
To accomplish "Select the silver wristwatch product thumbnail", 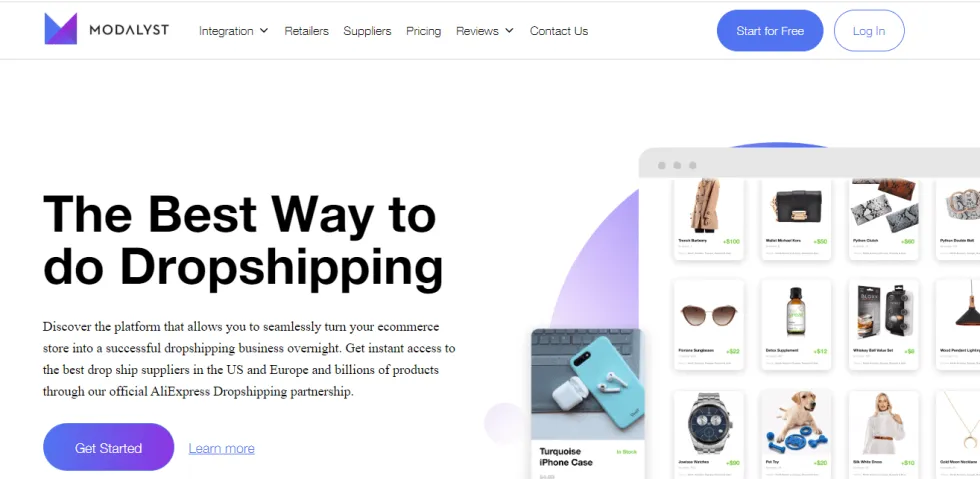I will tap(708, 422).
